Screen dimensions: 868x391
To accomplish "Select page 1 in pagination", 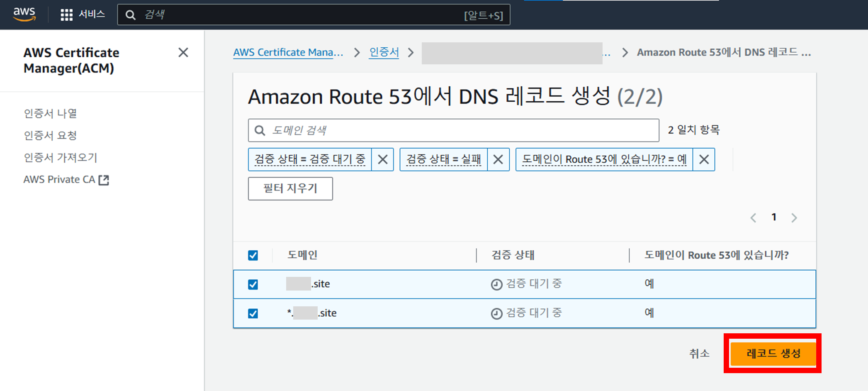I will tap(773, 217).
